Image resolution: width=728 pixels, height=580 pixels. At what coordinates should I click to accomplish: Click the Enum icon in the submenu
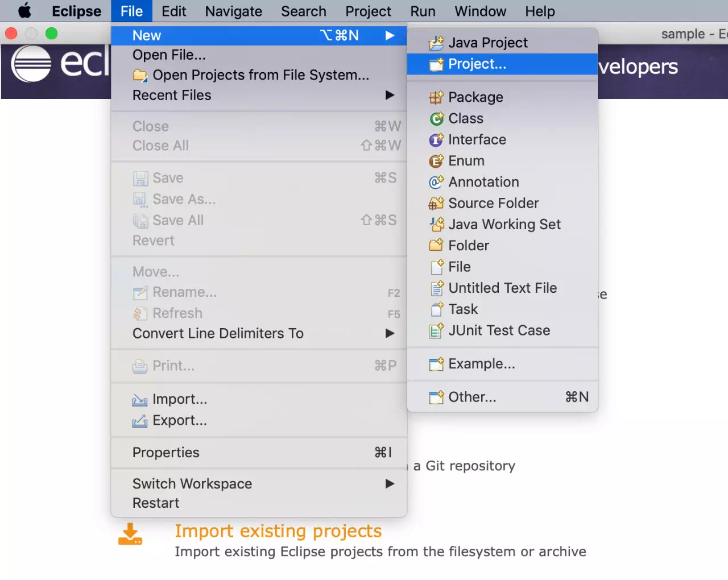click(x=436, y=161)
